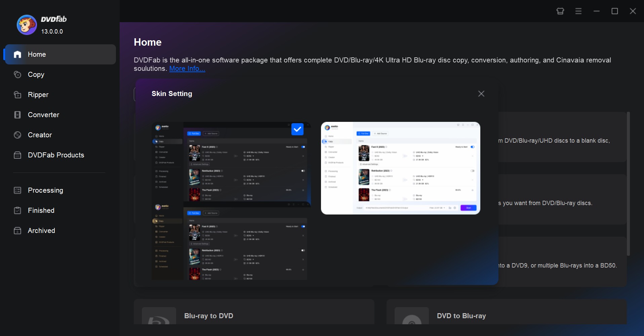The image size is (644, 336).
Task: View the Processing queue
Action: click(45, 190)
